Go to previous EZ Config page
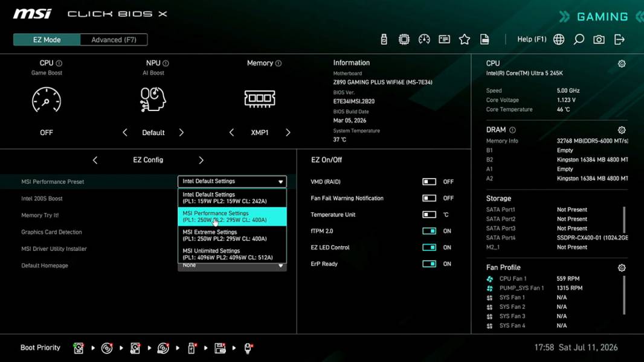Screen dimensions: 644x362 coord(95,160)
